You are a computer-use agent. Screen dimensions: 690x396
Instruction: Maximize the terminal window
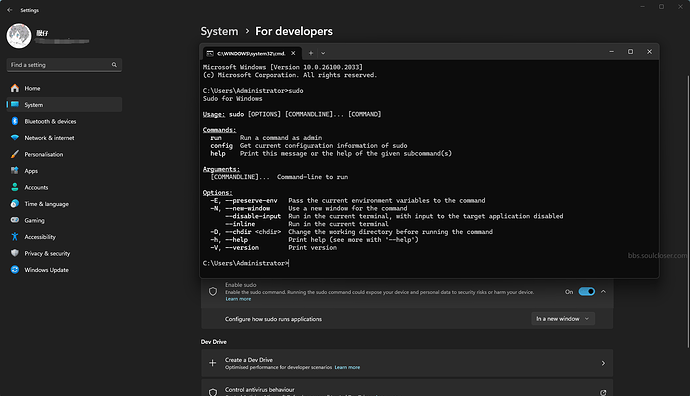[x=630, y=51]
